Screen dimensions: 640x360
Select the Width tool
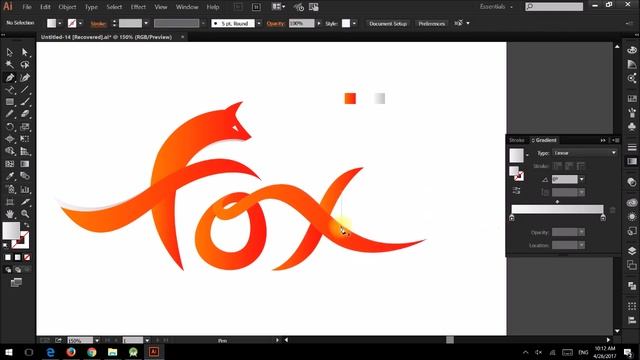coord(9,139)
